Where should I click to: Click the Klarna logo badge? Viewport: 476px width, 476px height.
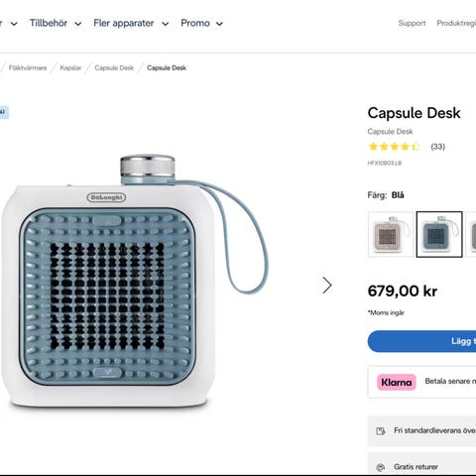pyautogui.click(x=397, y=382)
